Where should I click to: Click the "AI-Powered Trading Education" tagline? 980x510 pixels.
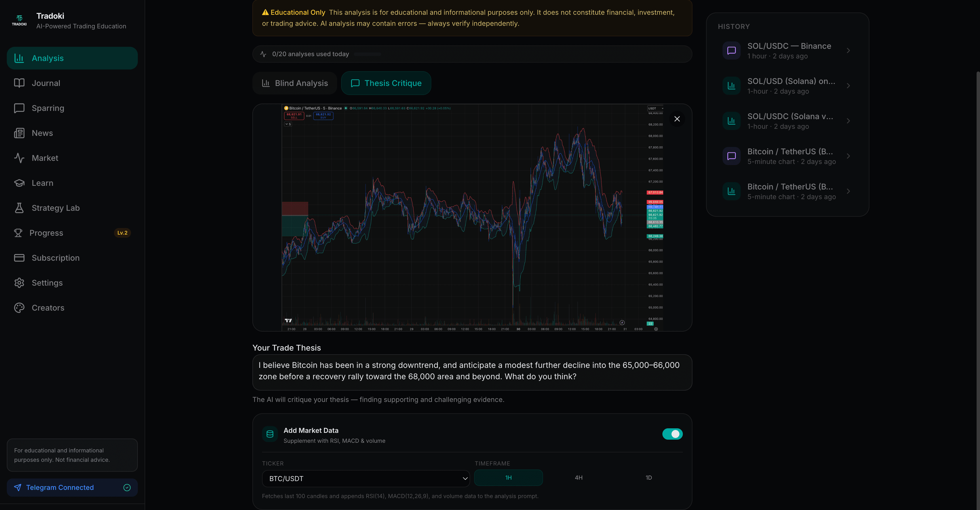click(81, 26)
